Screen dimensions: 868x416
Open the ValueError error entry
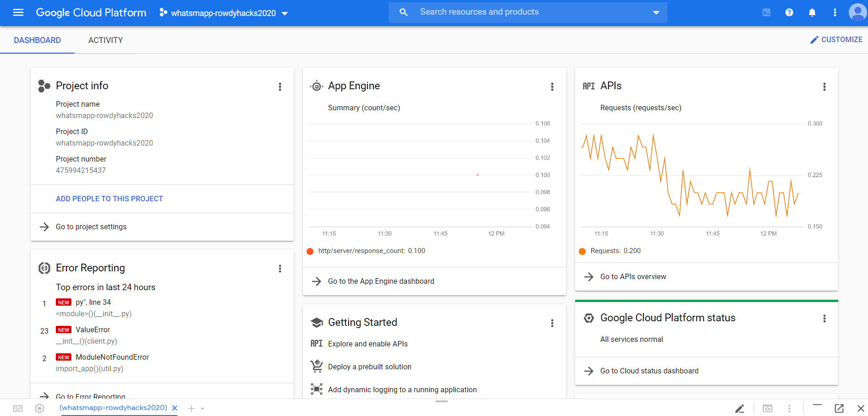click(x=93, y=330)
